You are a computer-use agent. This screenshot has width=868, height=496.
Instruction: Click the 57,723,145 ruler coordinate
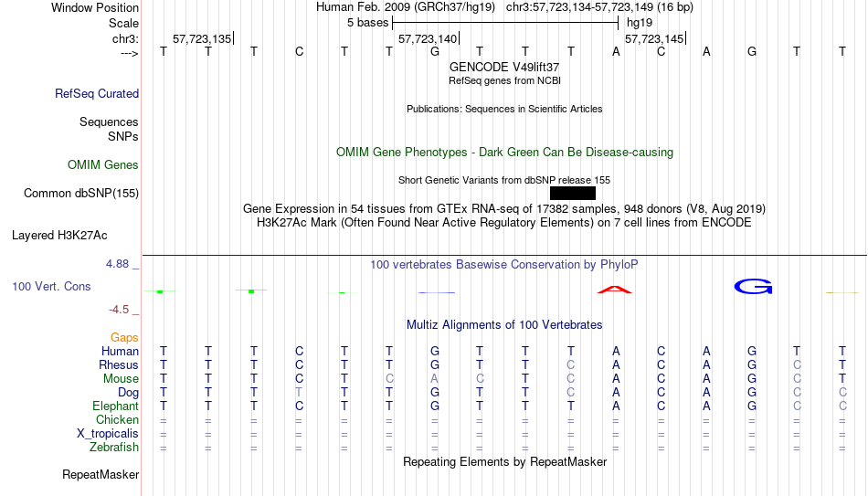click(654, 38)
